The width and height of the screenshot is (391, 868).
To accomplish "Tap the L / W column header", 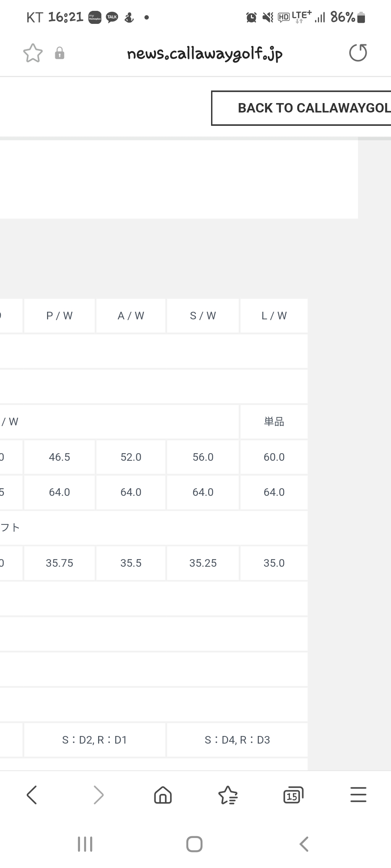I will pos(274,316).
